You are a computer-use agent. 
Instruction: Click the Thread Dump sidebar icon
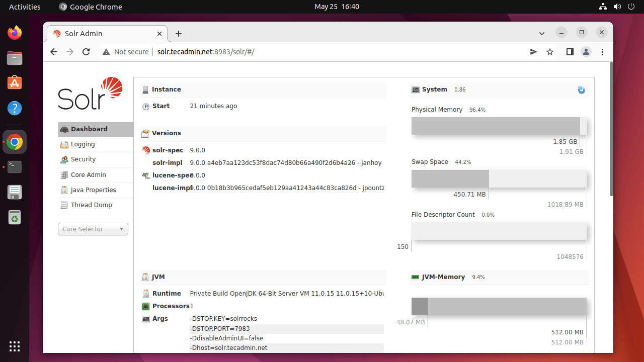(64, 205)
